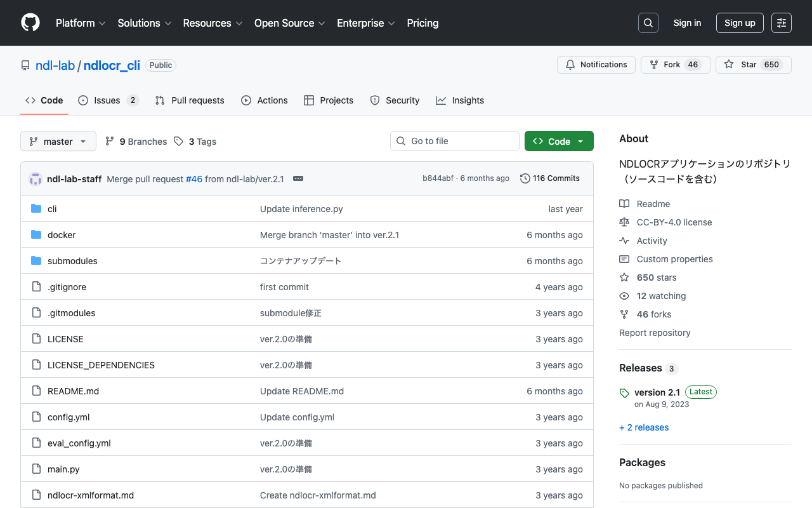Click the ndl-lab-staff avatar icon
Screen dimensions: 812x508
(36, 179)
